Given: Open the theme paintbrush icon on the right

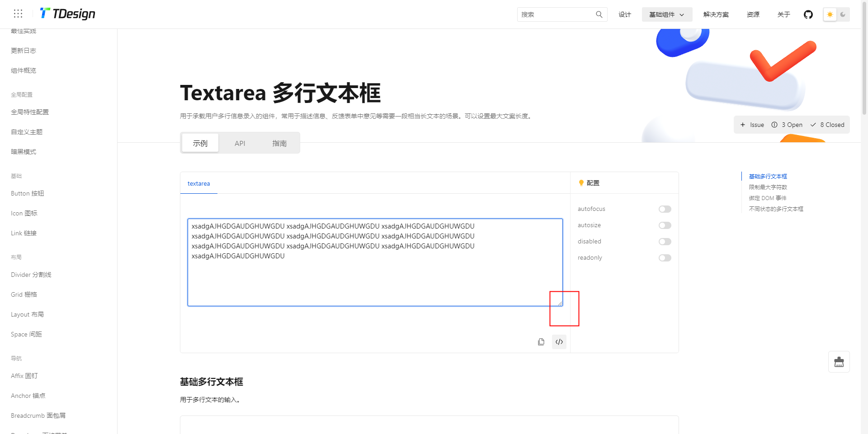Looking at the screenshot, I should 839,361.
